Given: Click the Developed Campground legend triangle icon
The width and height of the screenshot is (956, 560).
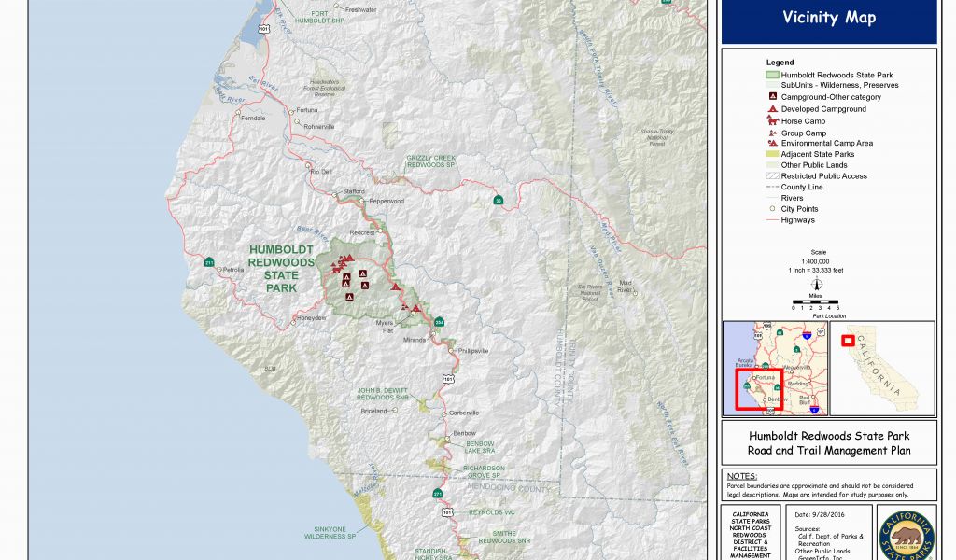Looking at the screenshot, I should coord(772,109).
